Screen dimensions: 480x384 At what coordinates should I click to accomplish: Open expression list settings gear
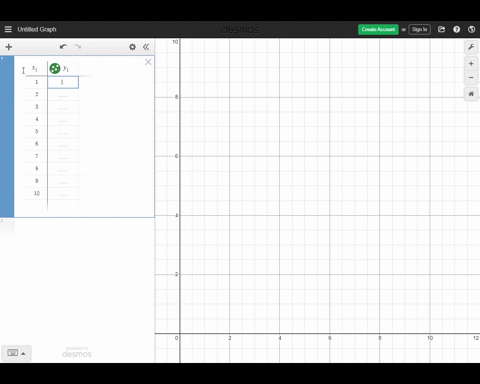click(x=132, y=47)
